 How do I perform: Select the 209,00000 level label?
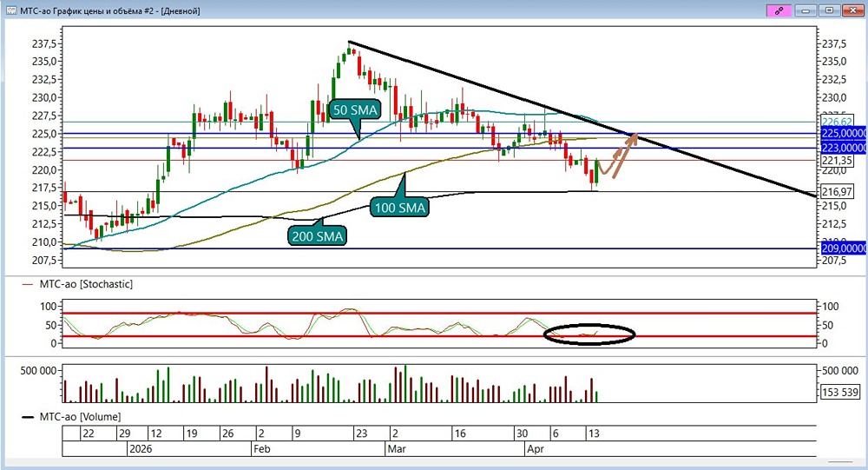point(844,248)
